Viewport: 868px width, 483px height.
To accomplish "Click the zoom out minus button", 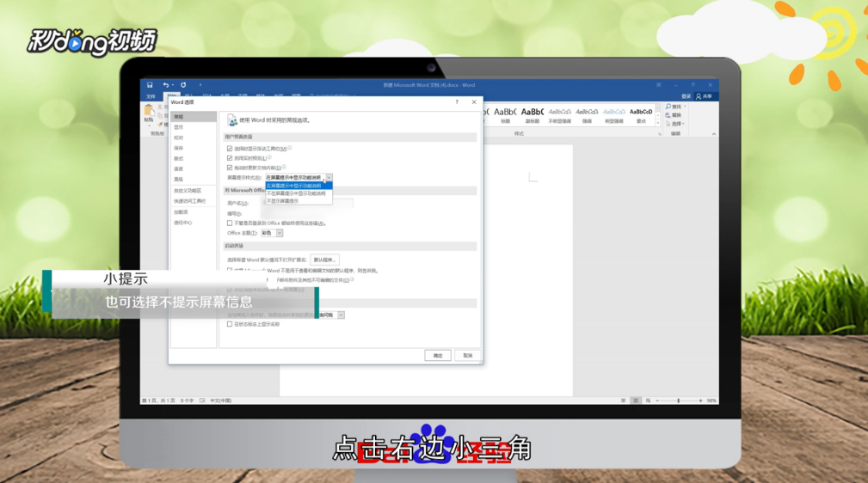I will tap(657, 400).
